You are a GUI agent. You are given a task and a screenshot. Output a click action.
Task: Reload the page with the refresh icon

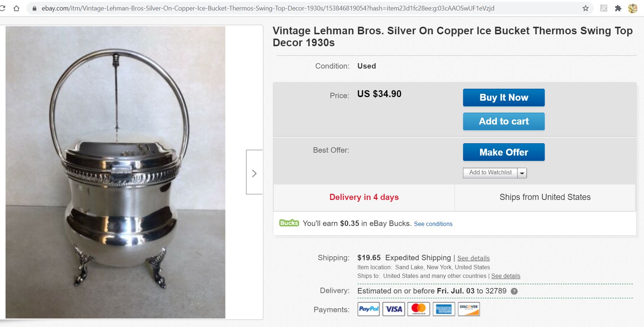(2, 8)
